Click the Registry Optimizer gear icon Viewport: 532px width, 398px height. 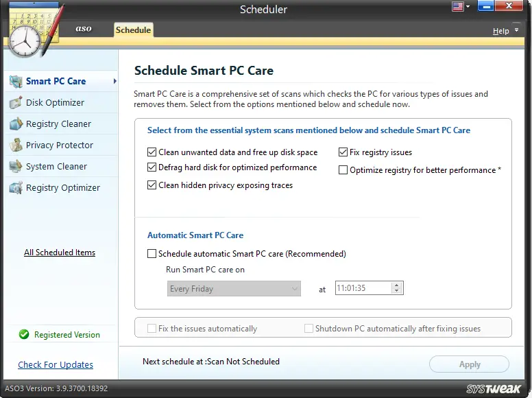tap(16, 188)
